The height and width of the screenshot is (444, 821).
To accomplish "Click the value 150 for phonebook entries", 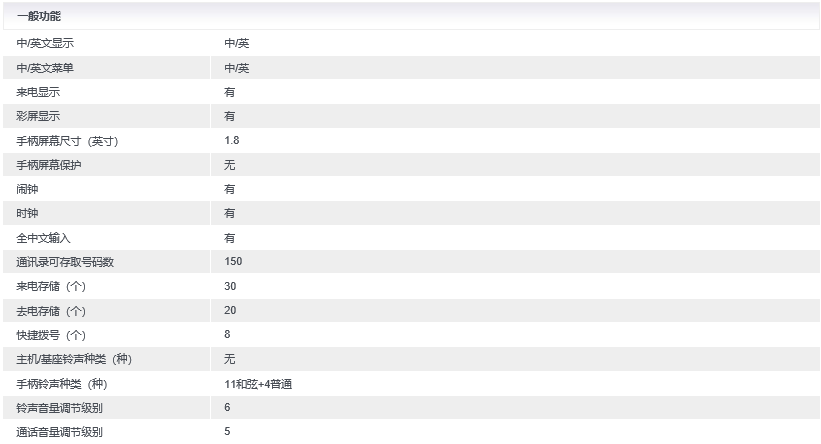I will tap(233, 261).
